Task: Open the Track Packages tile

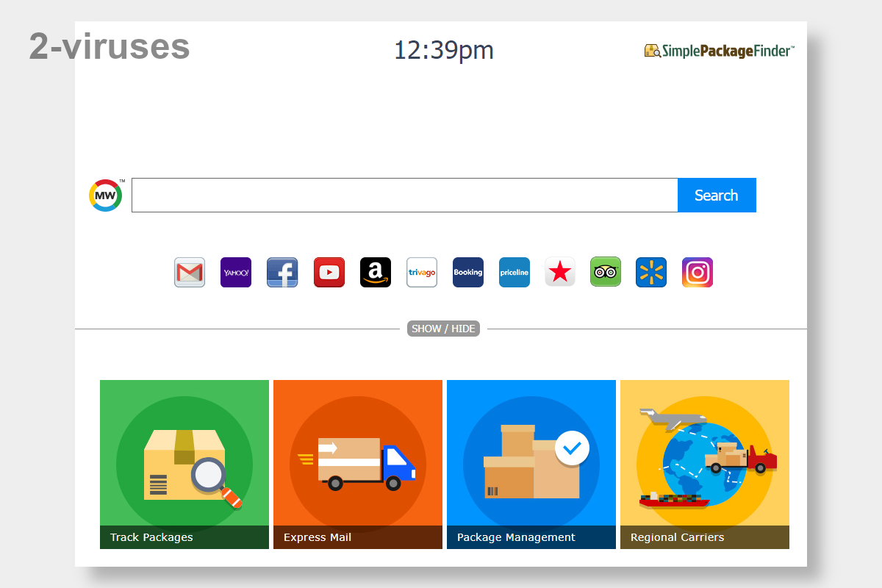Action: coord(184,464)
